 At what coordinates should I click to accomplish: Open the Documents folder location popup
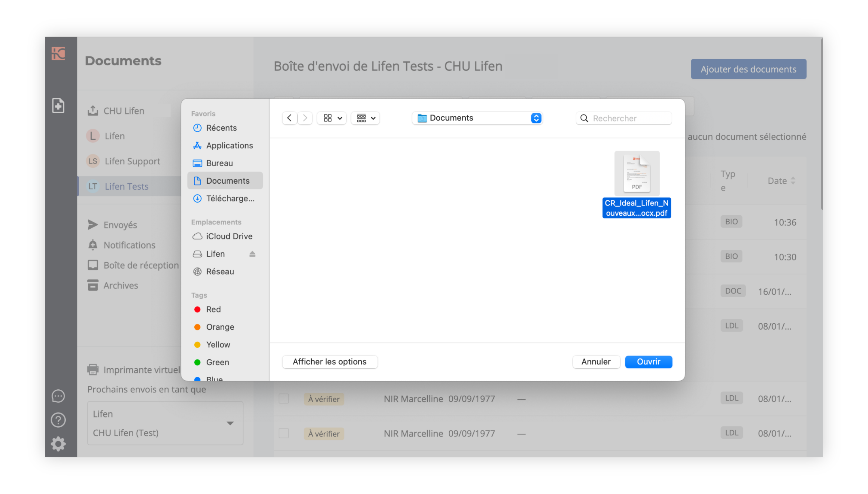(478, 118)
